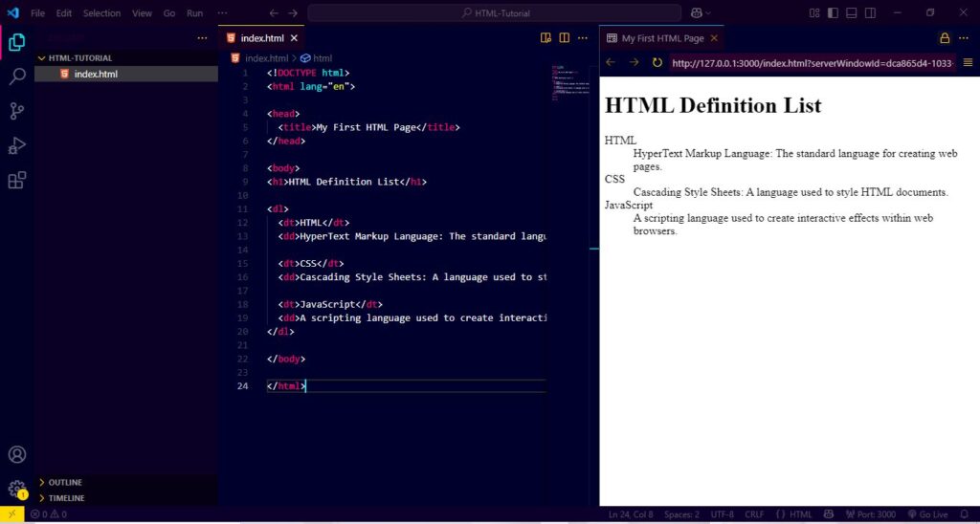This screenshot has height=524, width=980.
Task: Open preview pane more actions menu
Action: coord(963,38)
